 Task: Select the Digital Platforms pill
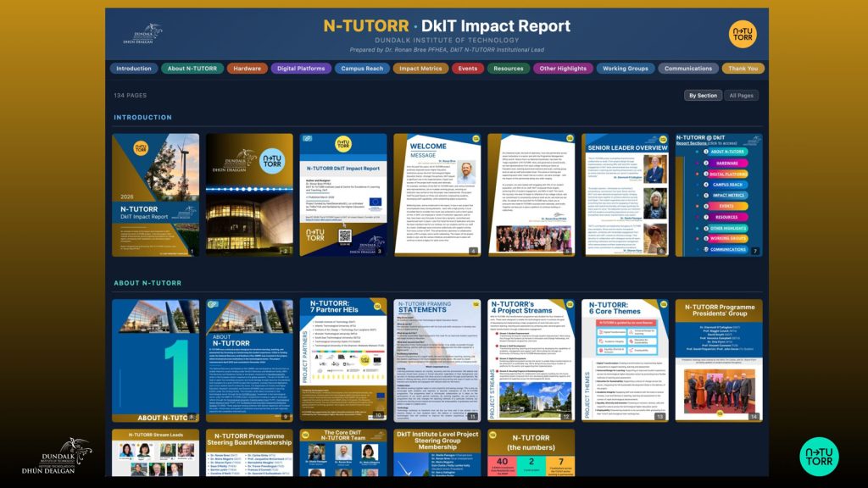301,69
